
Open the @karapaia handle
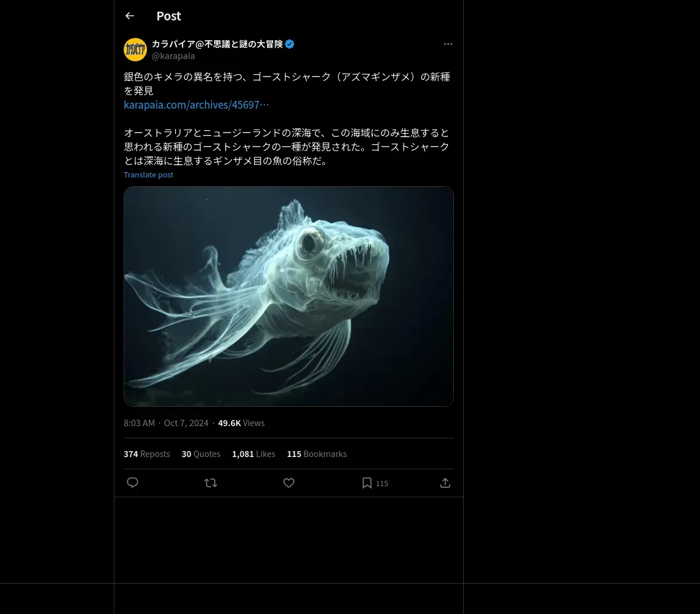click(x=173, y=56)
